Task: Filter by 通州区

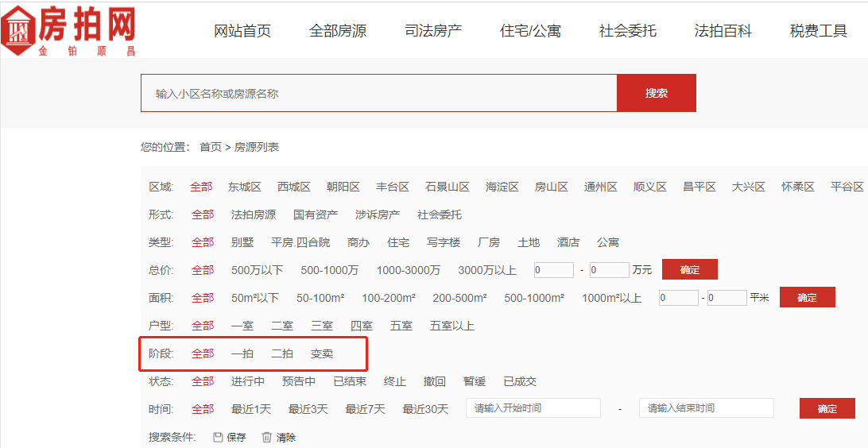Action: (601, 187)
